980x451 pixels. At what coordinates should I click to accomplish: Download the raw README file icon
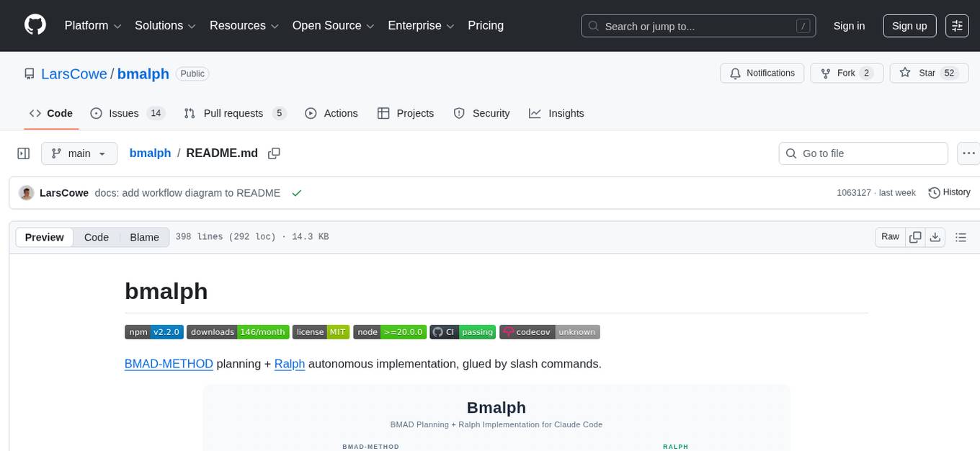pos(935,236)
